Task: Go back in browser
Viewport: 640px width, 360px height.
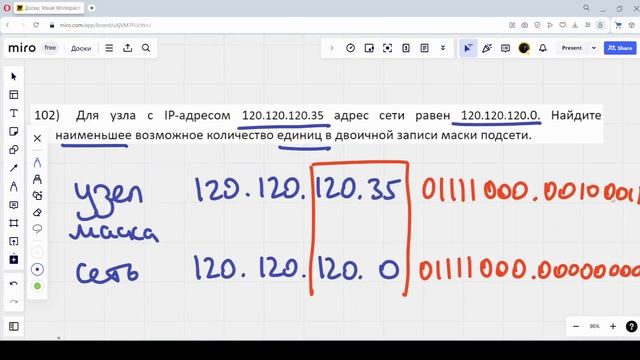Action: (x=7, y=25)
